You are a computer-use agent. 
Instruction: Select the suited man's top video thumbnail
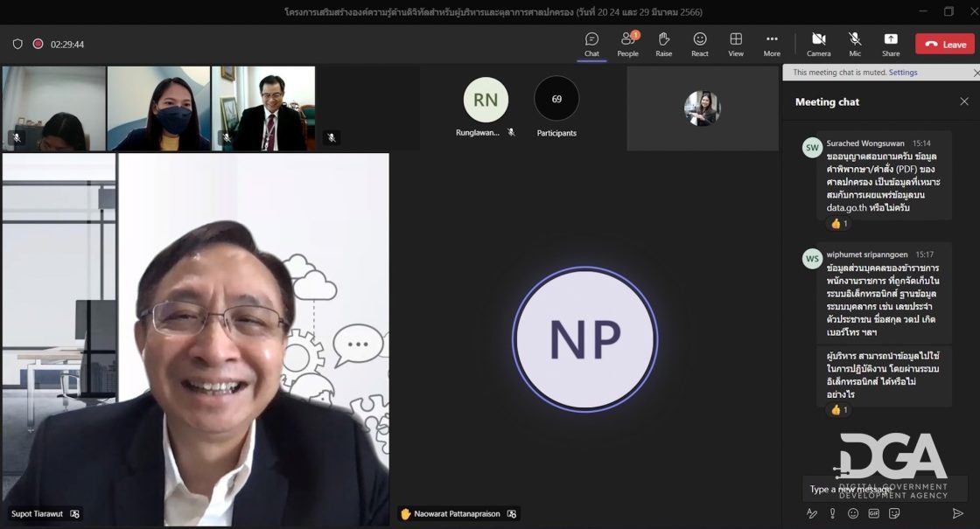[263, 108]
